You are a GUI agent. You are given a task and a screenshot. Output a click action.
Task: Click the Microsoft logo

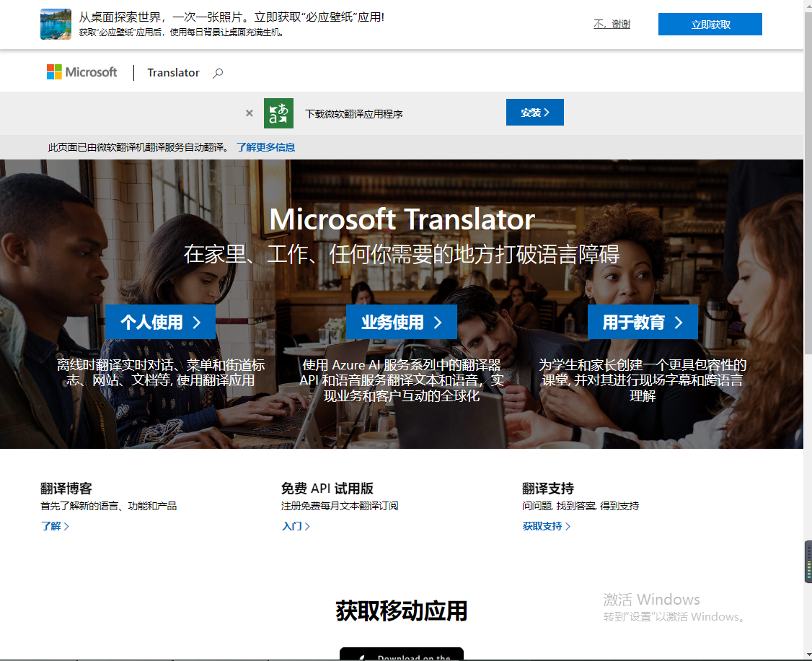tap(81, 72)
